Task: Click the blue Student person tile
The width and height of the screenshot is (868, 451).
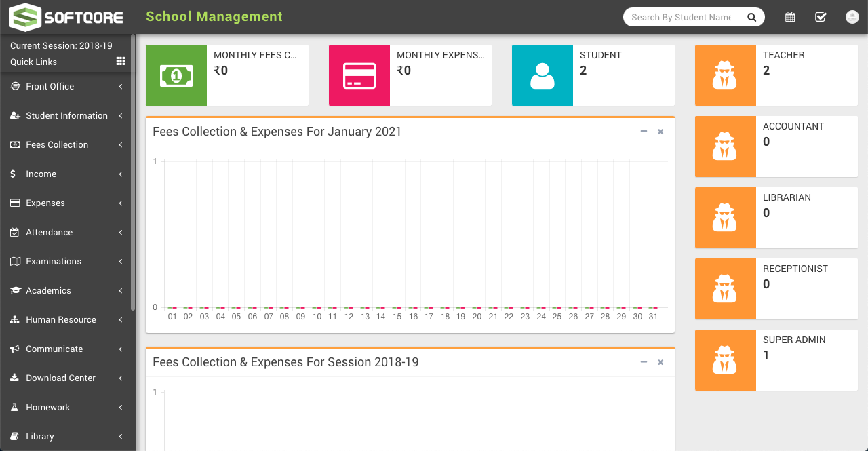Action: (542, 75)
